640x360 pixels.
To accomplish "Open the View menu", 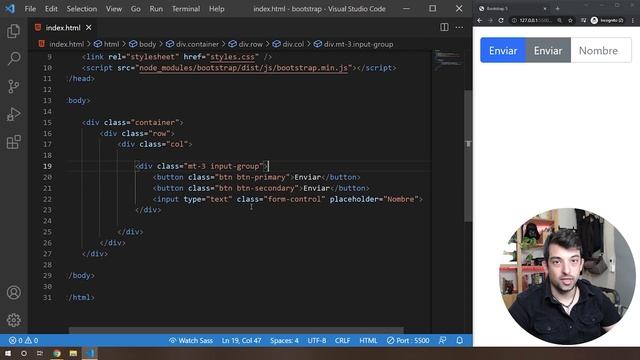I will tap(113, 9).
